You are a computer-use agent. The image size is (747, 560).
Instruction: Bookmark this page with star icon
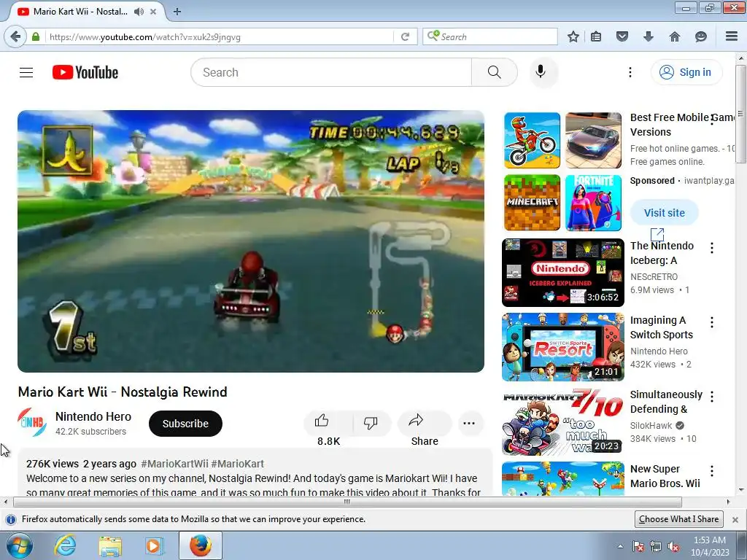coord(573,36)
